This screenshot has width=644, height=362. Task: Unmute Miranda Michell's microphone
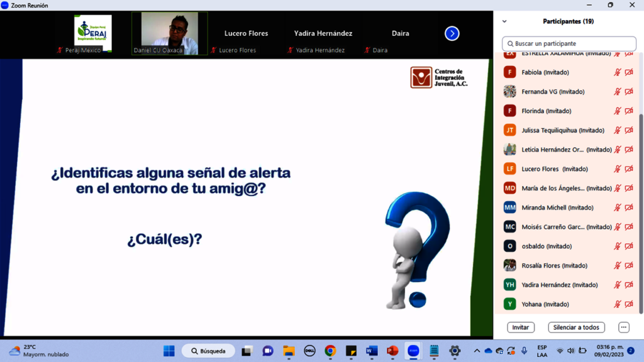(618, 207)
